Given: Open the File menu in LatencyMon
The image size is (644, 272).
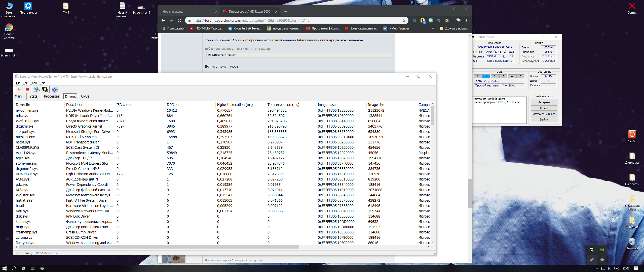Looking at the screenshot, I should (x=18, y=83).
